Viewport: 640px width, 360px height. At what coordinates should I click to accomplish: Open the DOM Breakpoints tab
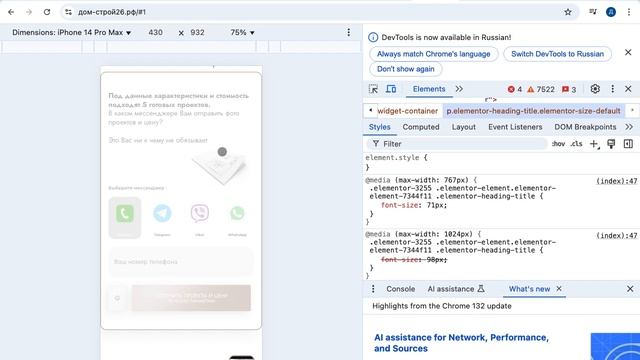click(x=585, y=127)
